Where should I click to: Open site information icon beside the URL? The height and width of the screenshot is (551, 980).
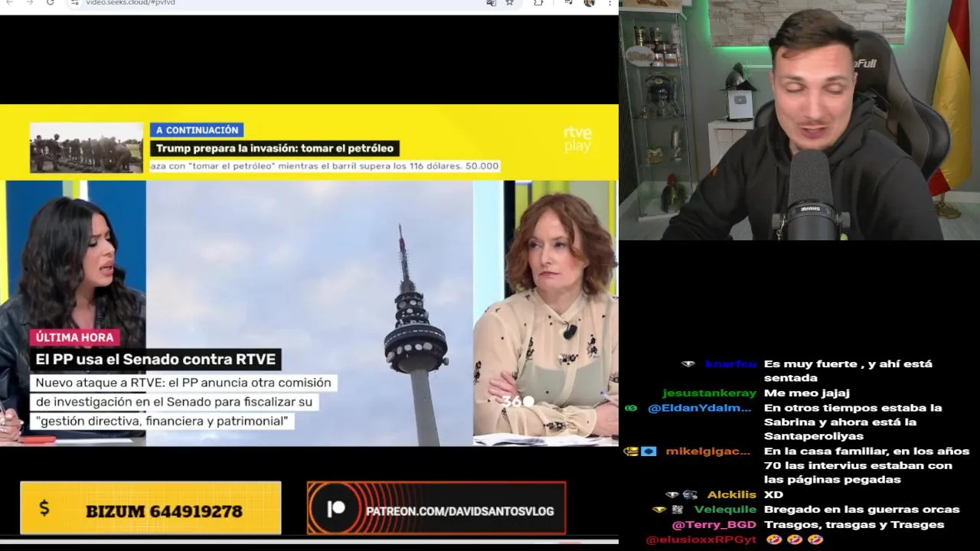click(74, 2)
